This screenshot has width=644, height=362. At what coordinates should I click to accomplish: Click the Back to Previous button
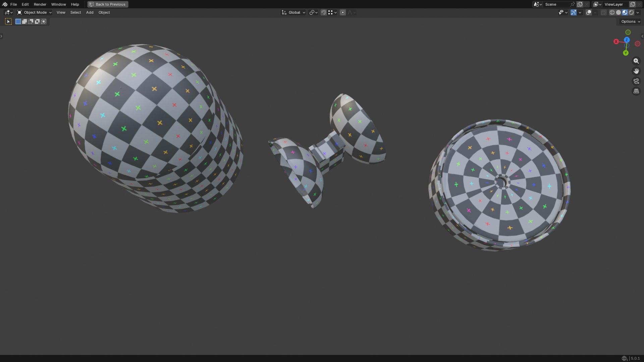(108, 4)
